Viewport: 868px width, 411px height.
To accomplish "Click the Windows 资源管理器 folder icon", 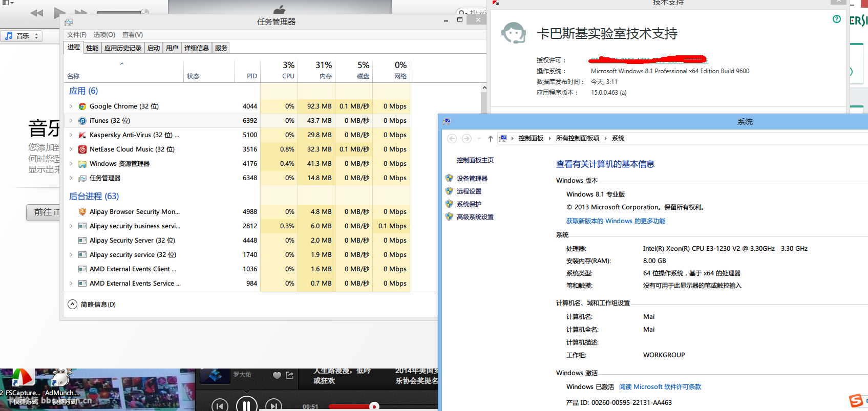I will tap(82, 164).
